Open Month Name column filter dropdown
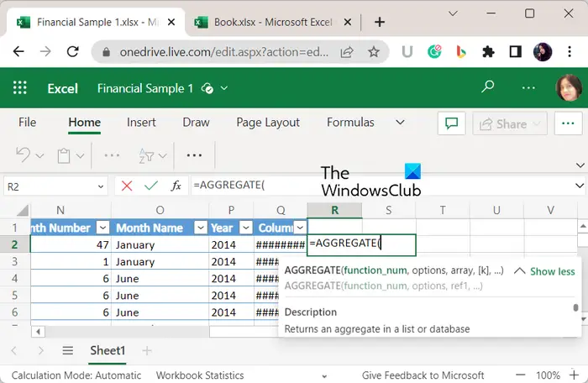 click(201, 228)
